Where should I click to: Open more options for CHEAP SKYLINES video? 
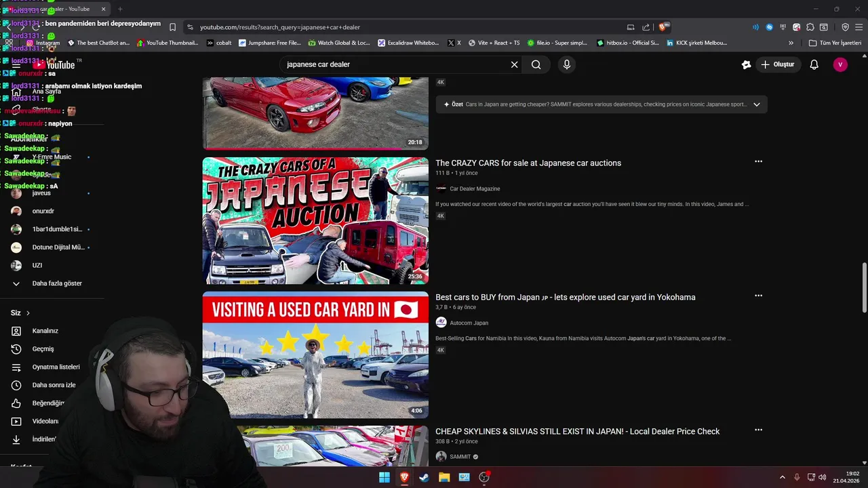[x=758, y=430]
